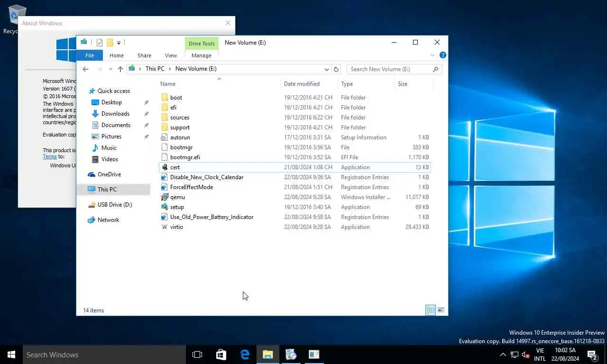Click the Refresh button next to address bar
The image size is (607, 364).
[336, 69]
